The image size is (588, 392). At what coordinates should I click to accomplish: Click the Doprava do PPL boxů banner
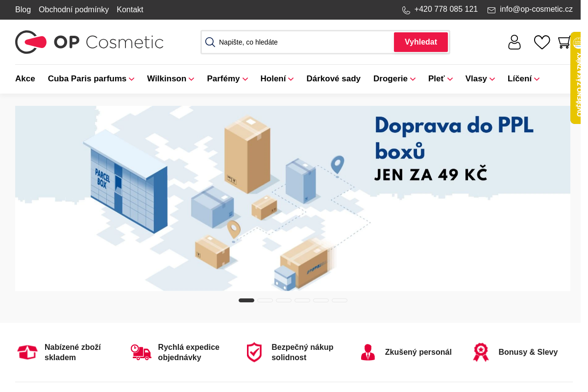tap(293, 198)
